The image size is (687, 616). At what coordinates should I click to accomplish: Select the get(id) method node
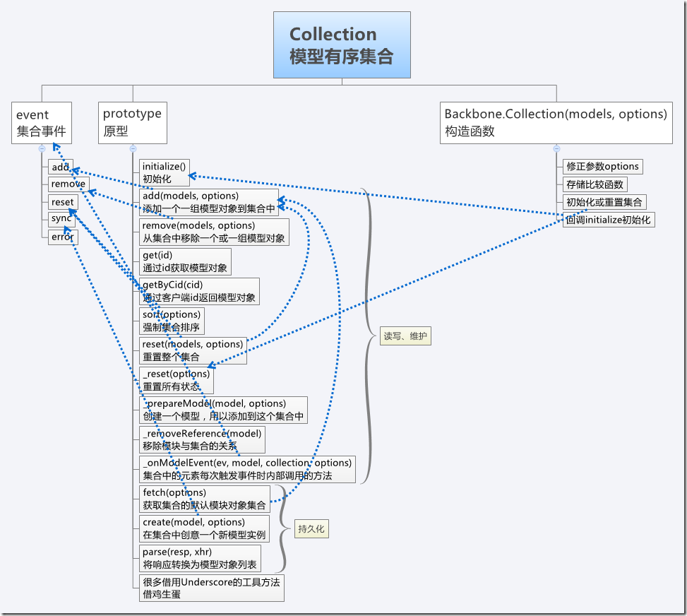185,262
